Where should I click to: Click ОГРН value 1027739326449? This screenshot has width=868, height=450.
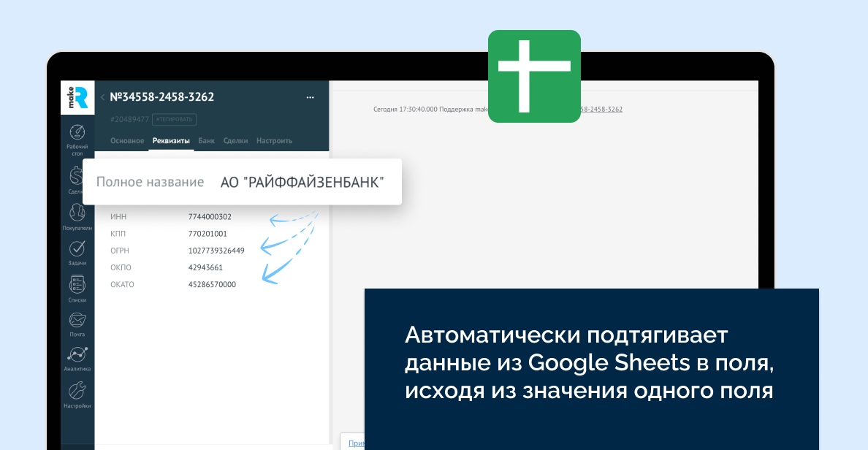(216, 251)
